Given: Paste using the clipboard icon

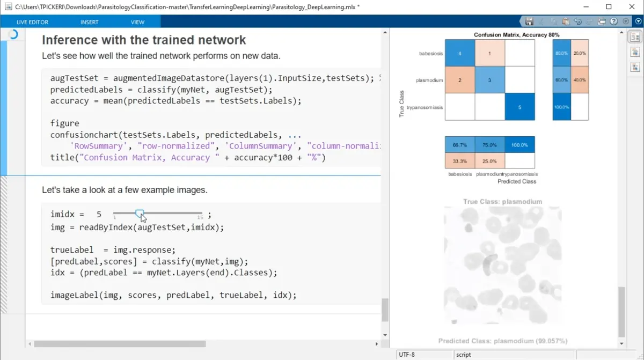Looking at the screenshot, I should (x=566, y=21).
